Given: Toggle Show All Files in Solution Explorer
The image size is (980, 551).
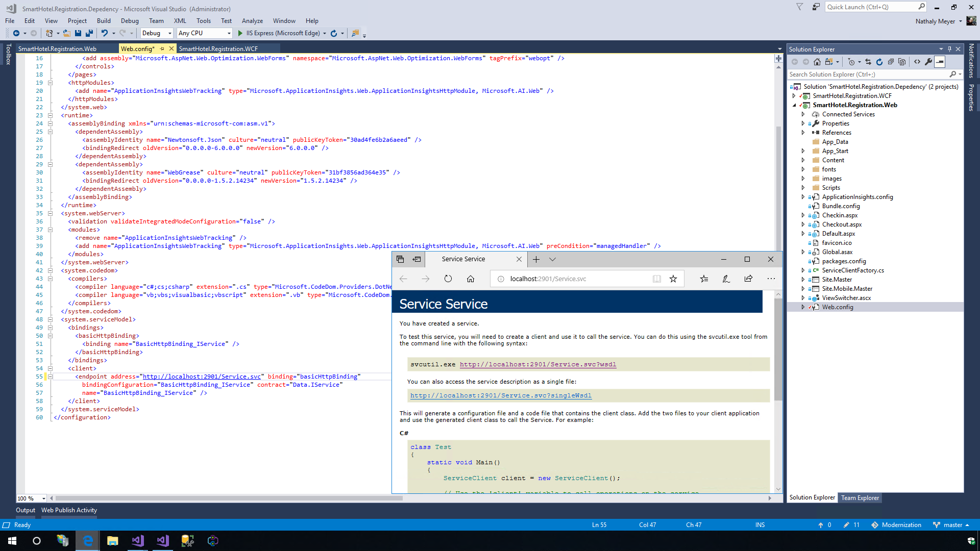Looking at the screenshot, I should [902, 62].
